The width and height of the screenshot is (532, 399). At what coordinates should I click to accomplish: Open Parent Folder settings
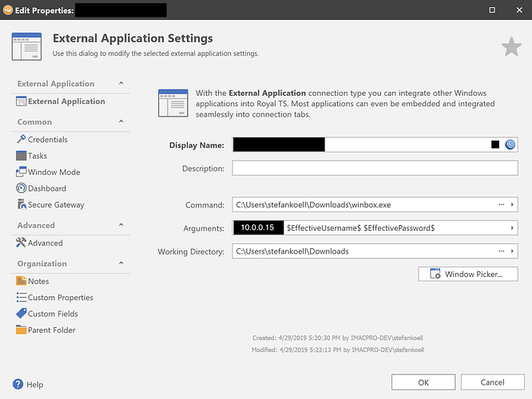point(51,330)
